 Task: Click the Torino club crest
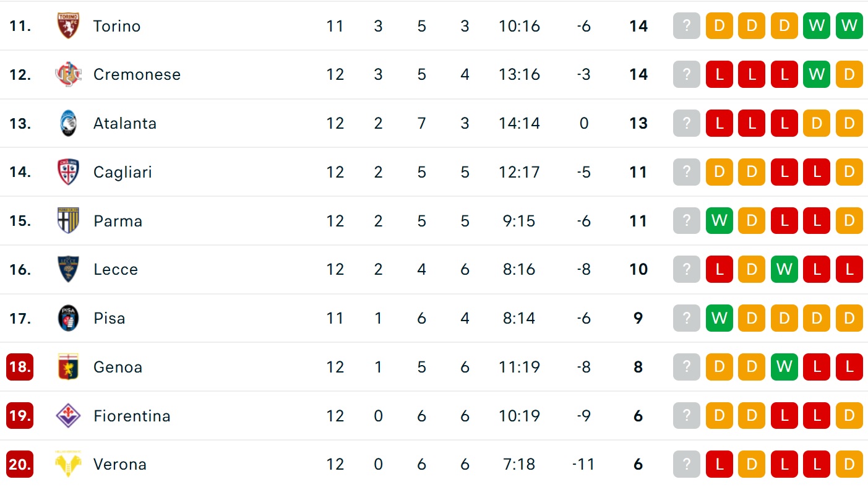[68, 26]
